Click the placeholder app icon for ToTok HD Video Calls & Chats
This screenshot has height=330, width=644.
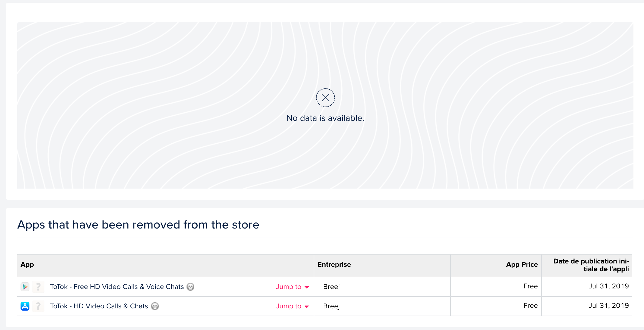[38, 306]
